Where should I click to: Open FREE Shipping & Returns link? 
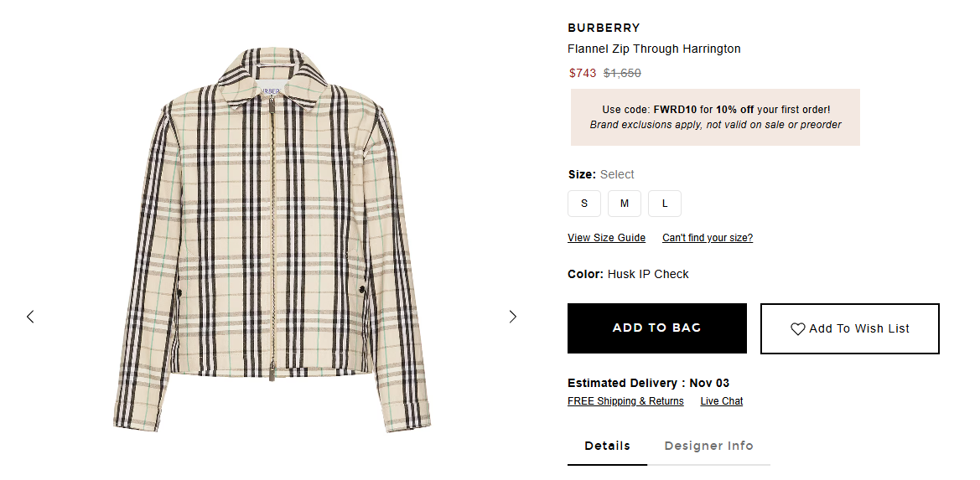pos(625,401)
